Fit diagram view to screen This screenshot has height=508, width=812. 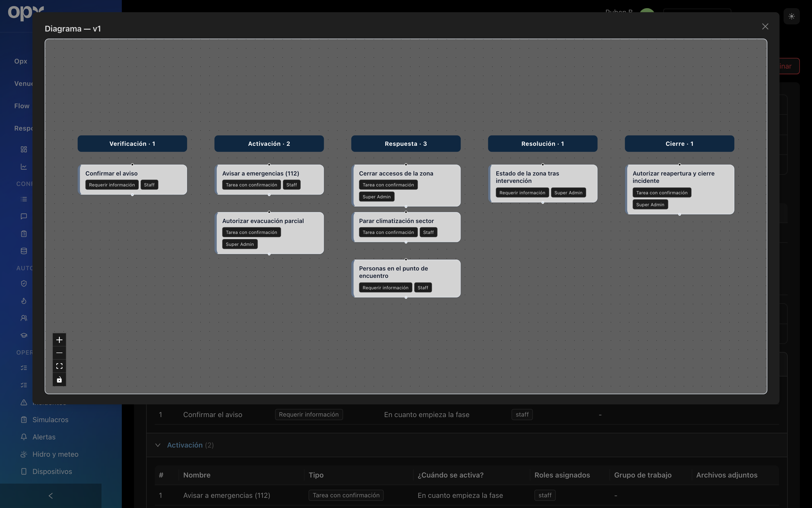coord(59,366)
